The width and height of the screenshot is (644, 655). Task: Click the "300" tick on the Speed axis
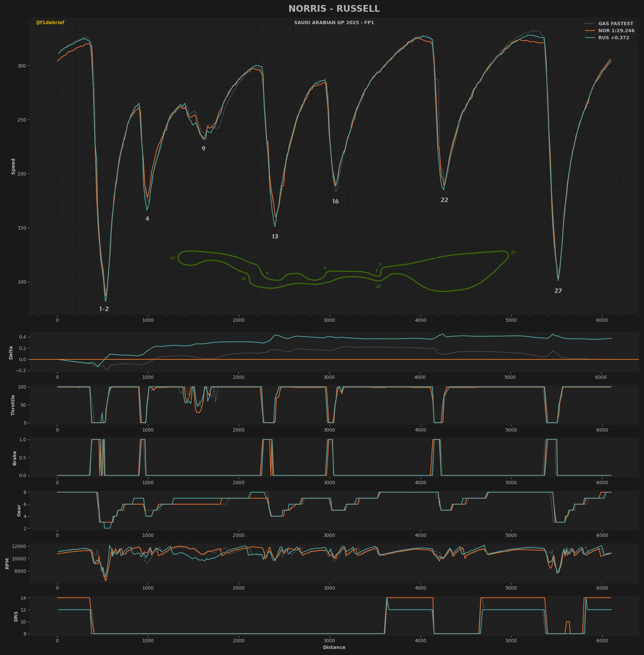[x=22, y=66]
